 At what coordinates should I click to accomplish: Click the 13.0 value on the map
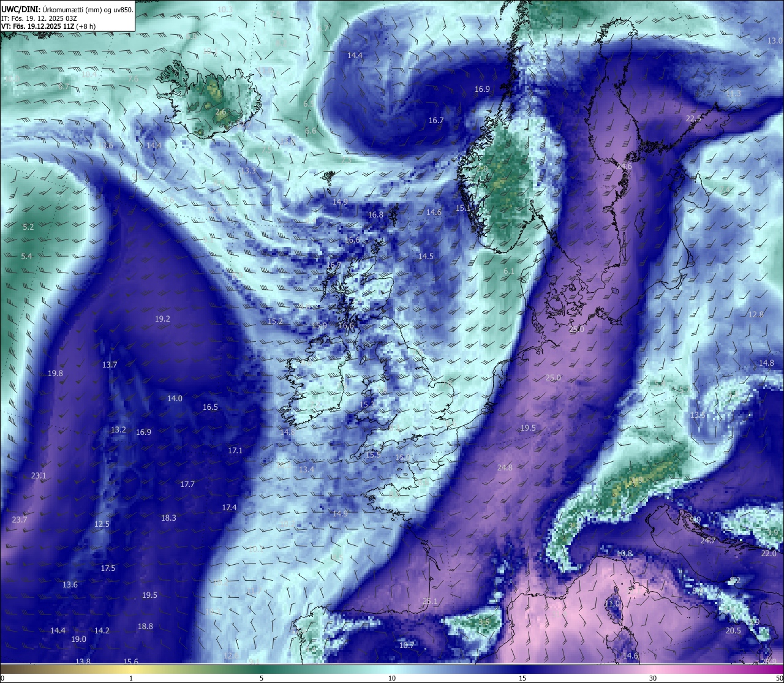775,40
